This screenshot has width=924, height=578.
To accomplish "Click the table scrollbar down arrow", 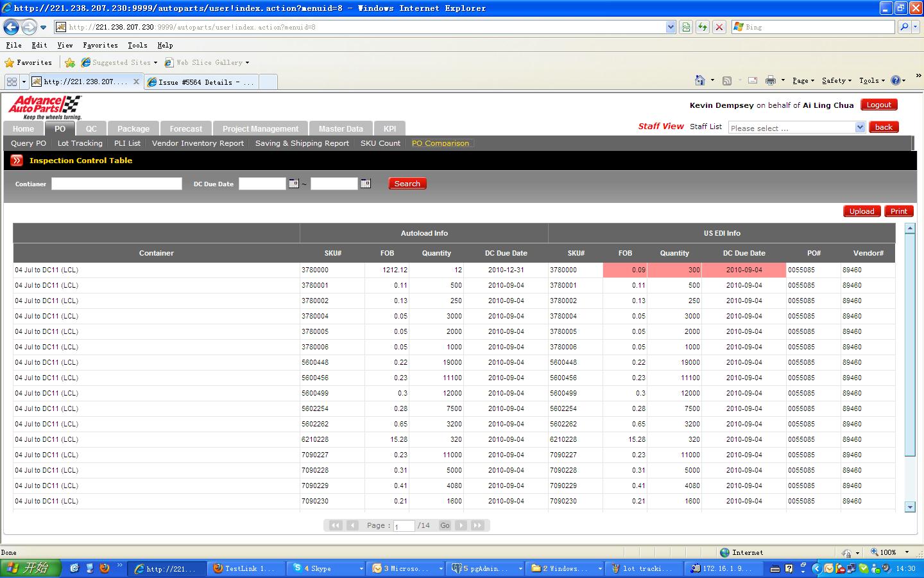I will click(909, 507).
